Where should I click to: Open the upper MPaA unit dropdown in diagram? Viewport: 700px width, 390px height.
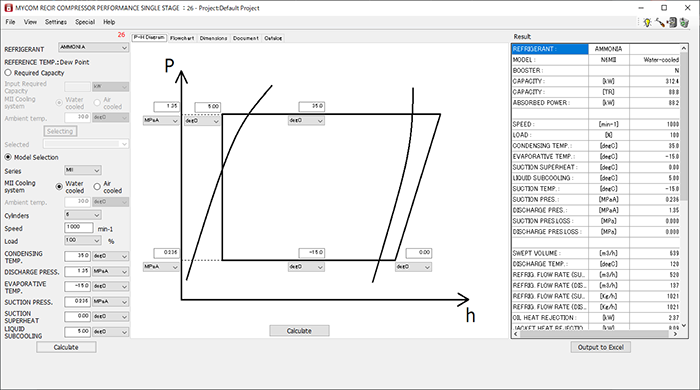pos(161,120)
